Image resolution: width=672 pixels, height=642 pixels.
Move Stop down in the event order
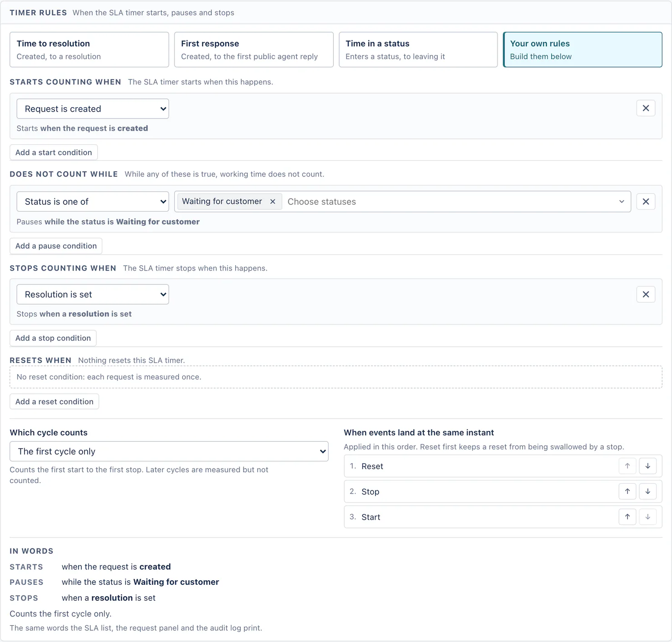coord(648,491)
